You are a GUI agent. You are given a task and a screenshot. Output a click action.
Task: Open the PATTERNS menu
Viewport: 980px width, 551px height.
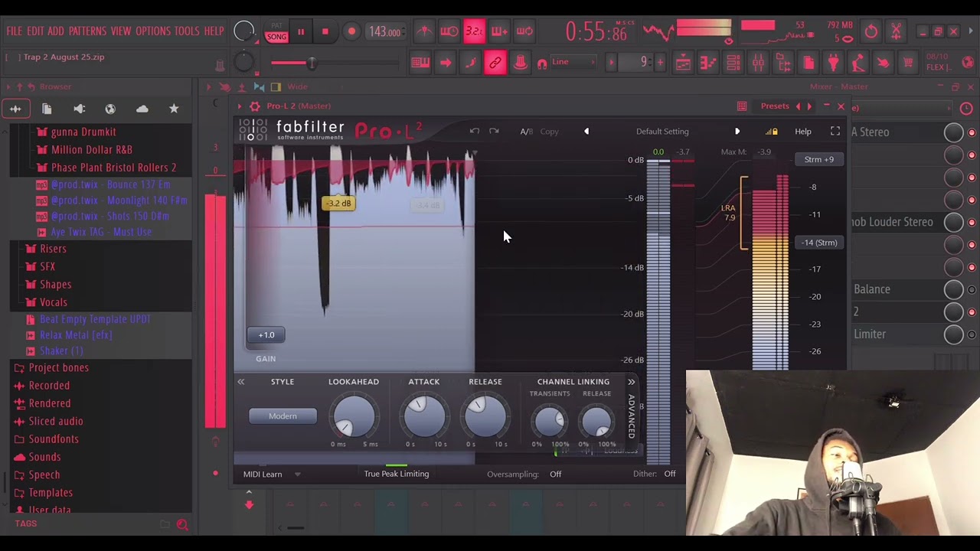pos(87,31)
